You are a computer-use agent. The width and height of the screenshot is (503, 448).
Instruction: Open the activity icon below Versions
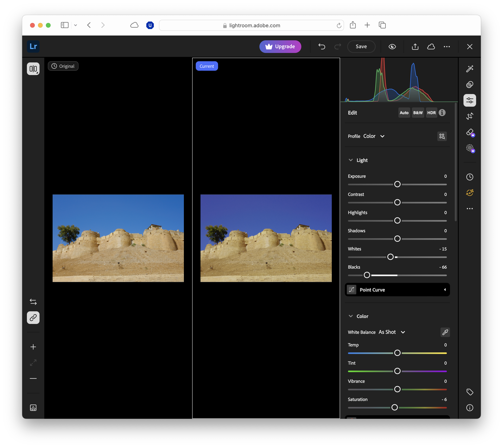pos(470,193)
